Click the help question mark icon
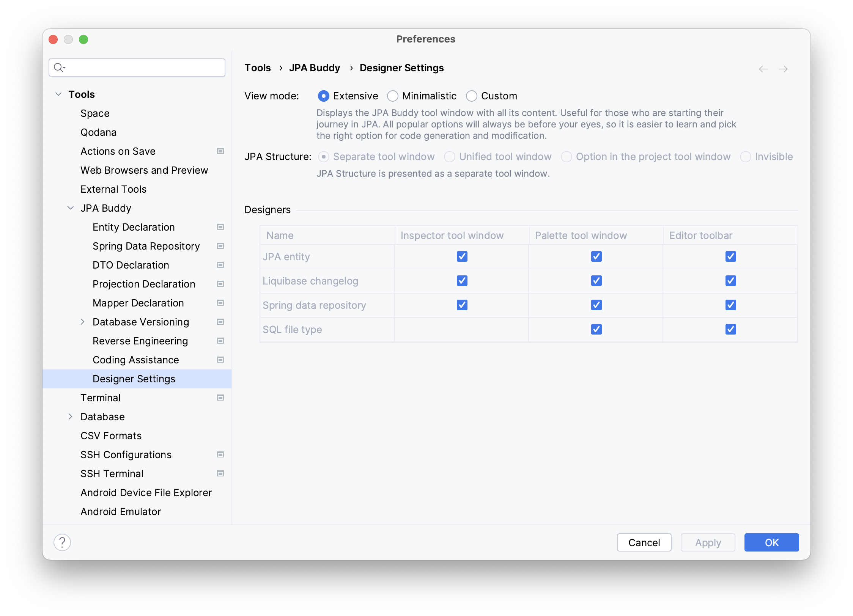853x616 pixels. click(x=62, y=542)
